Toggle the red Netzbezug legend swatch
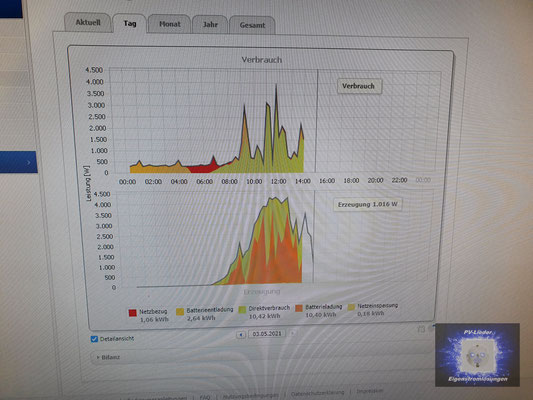Image resolution: width=533 pixels, height=400 pixels. coord(133,313)
